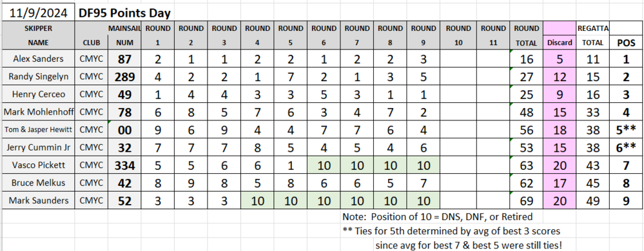
Task: Select Jerry Cummin Jr's mainsail number 32
Action: click(x=124, y=148)
